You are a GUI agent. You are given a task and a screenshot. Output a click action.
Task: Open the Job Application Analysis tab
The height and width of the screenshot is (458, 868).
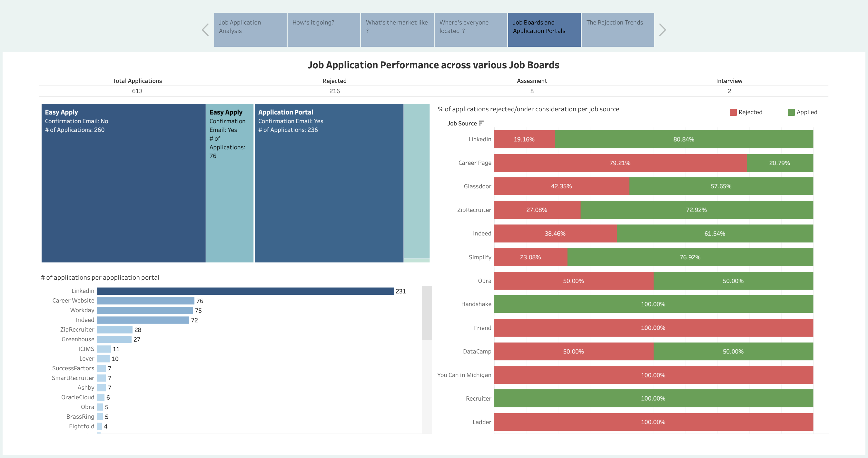250,30
